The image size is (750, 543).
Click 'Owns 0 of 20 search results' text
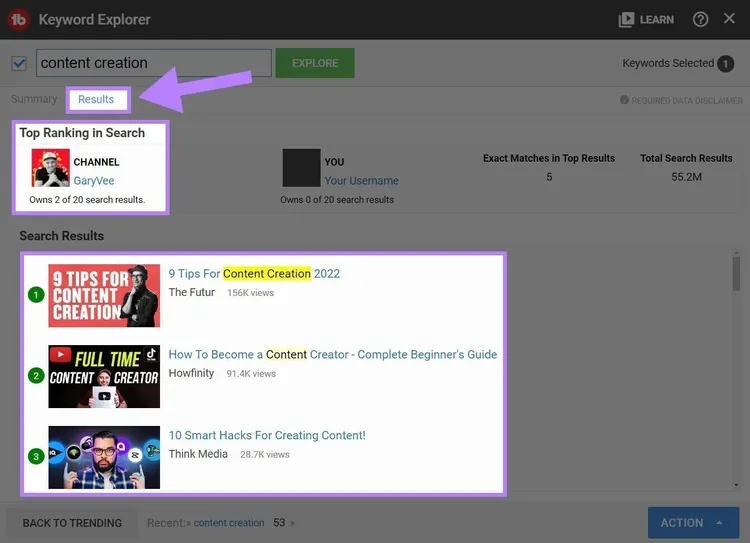[337, 200]
